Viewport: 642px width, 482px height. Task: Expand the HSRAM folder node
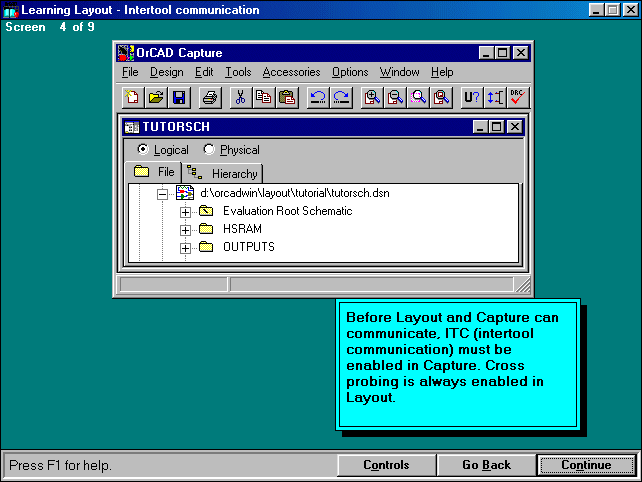click(185, 230)
